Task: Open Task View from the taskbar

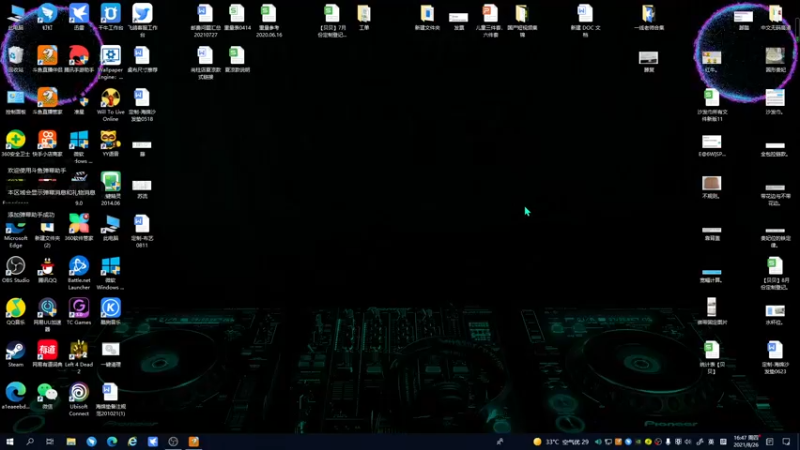Action: click(x=50, y=442)
